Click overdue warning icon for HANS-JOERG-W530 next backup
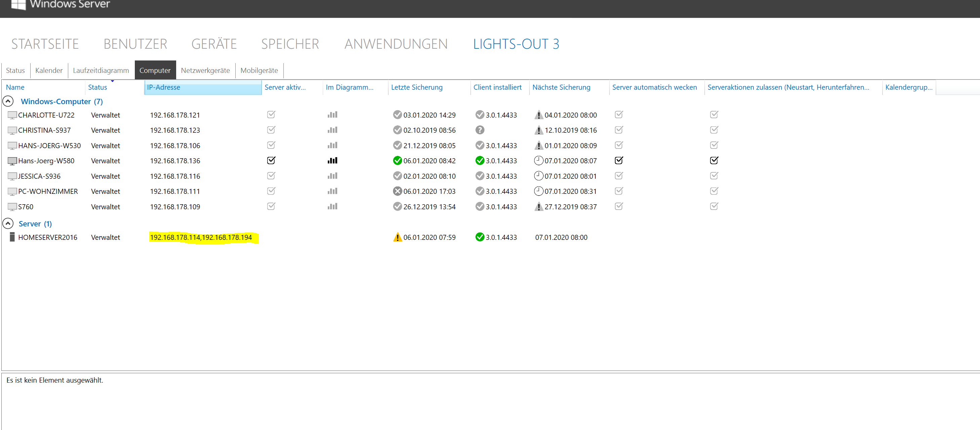980x430 pixels. click(x=539, y=145)
